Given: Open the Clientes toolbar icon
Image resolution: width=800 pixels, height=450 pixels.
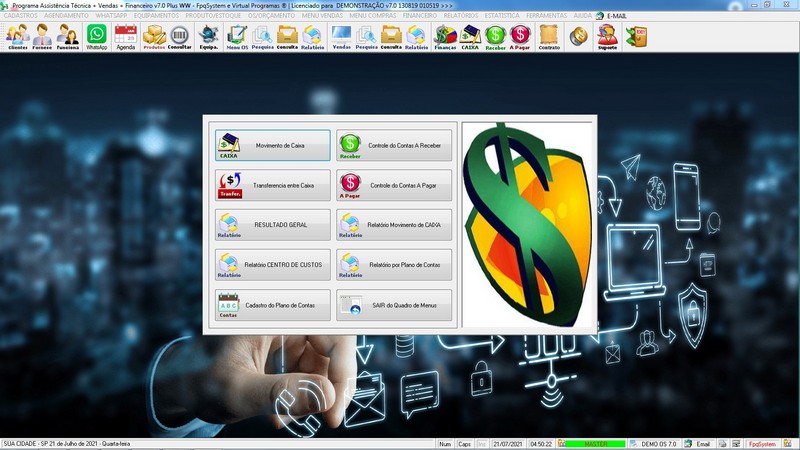Looking at the screenshot, I should pyautogui.click(x=17, y=37).
